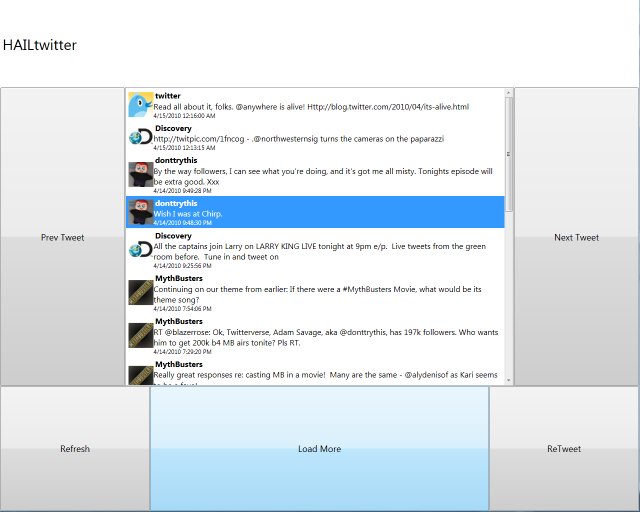Select the Discovery tweet about Larry King Live

(x=320, y=251)
